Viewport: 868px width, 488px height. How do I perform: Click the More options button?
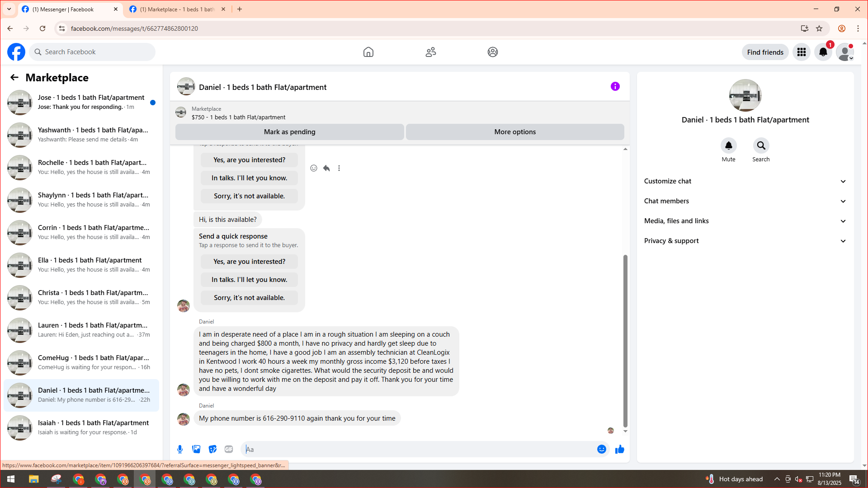tap(514, 132)
